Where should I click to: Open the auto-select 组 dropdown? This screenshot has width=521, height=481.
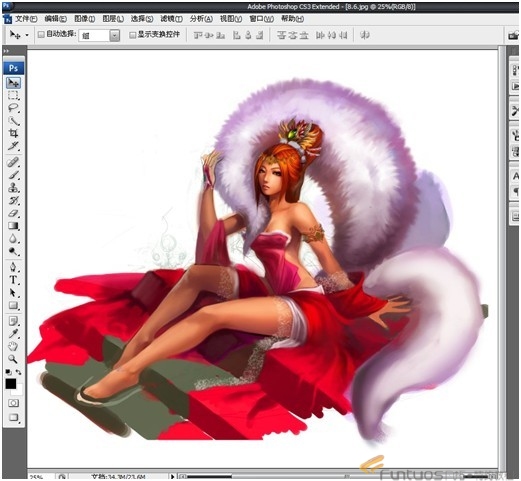pyautogui.click(x=99, y=35)
